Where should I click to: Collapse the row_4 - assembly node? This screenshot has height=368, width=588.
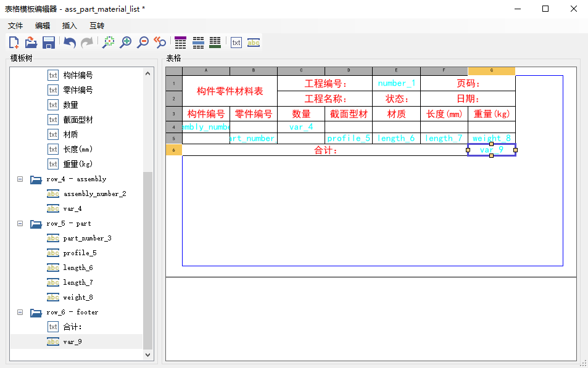click(20, 179)
